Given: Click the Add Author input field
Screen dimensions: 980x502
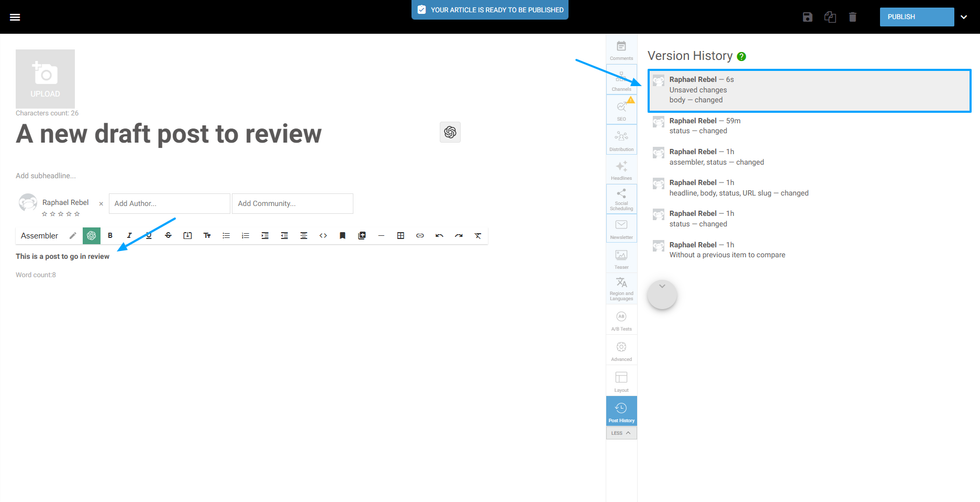Looking at the screenshot, I should [x=169, y=204].
